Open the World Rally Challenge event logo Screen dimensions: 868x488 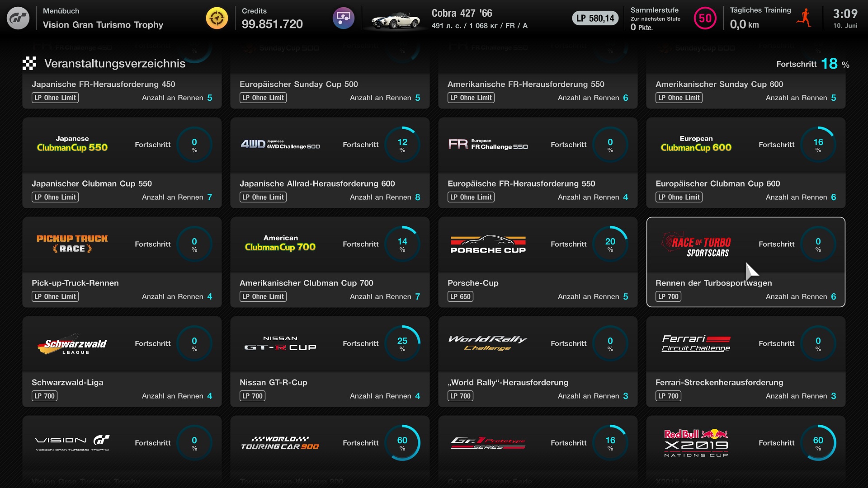pos(488,343)
